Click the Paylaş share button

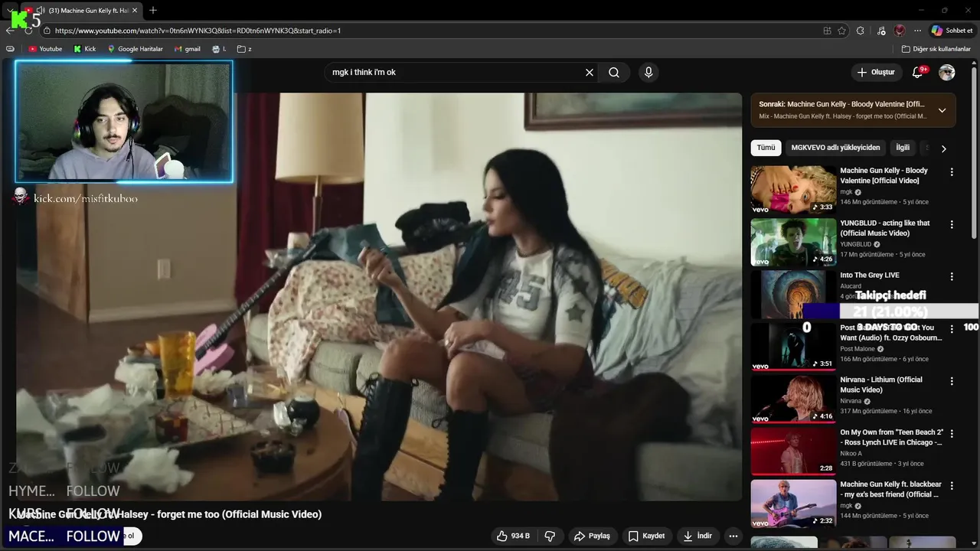point(592,536)
